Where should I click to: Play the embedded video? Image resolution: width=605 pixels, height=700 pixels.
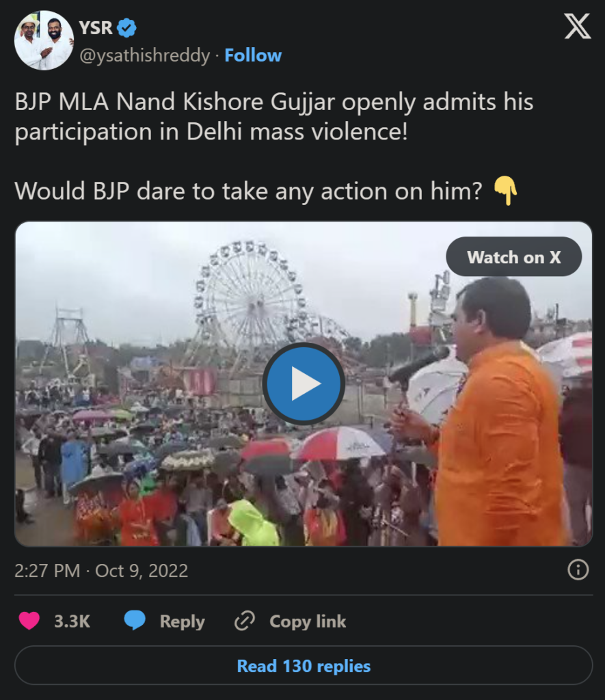pyautogui.click(x=304, y=384)
